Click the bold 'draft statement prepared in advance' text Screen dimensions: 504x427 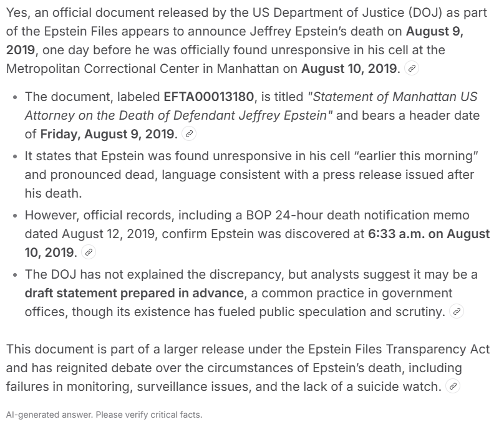(x=134, y=293)
